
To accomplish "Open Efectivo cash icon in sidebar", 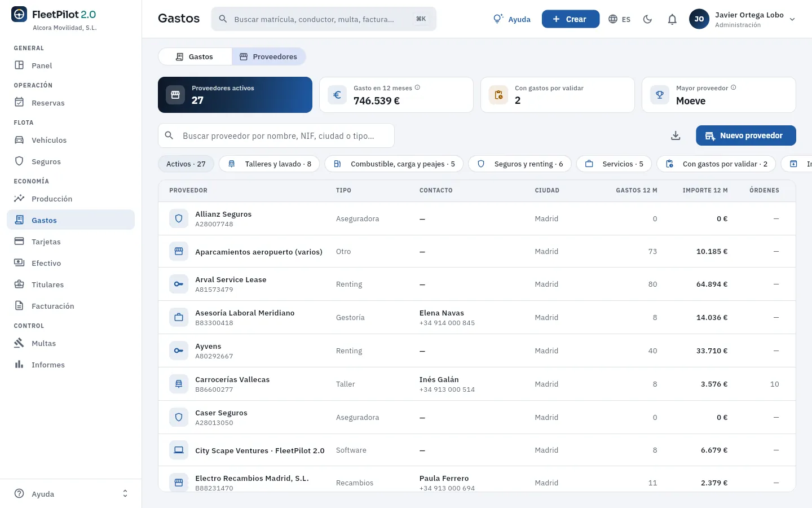I will [19, 263].
